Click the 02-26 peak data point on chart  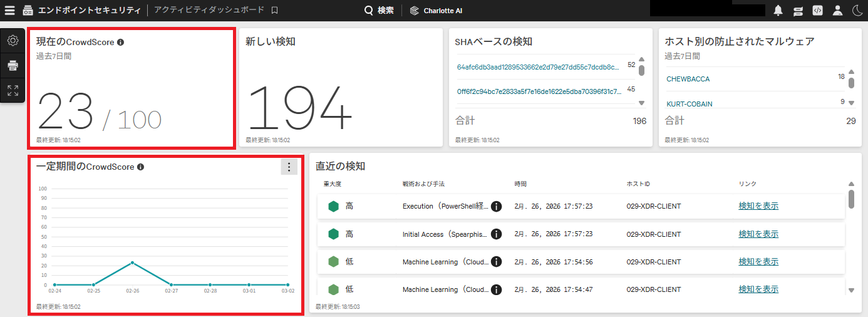(x=132, y=262)
